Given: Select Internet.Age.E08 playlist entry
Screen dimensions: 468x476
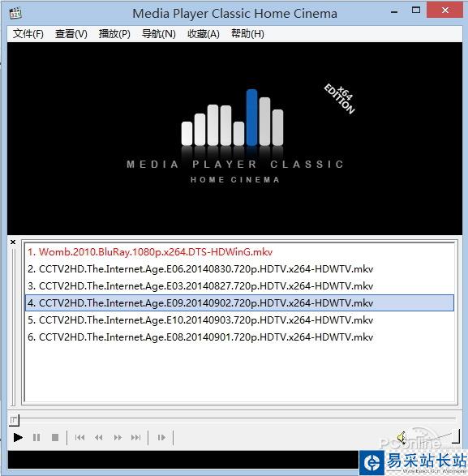Looking at the screenshot, I should click(x=239, y=337).
